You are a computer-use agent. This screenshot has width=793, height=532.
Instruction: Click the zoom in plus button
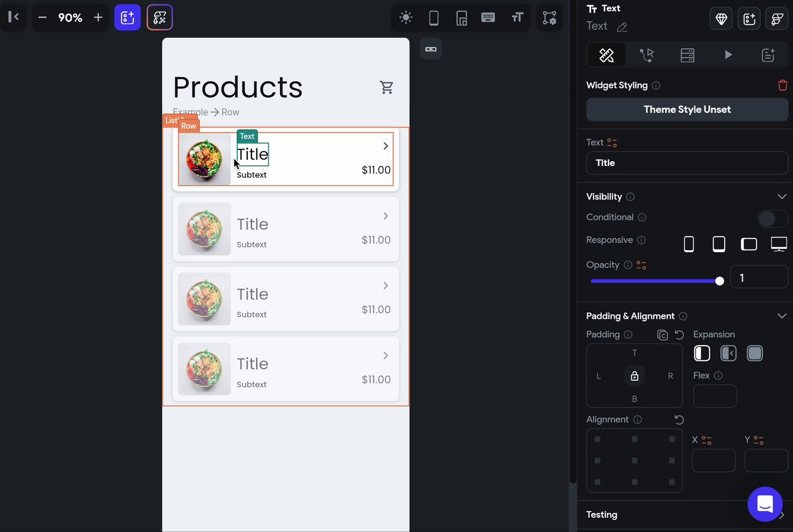[98, 17]
